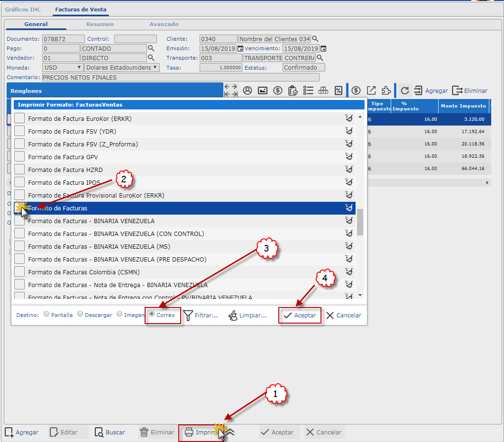This screenshot has height=442, width=504.
Task: Expand the Dolares Estadounidenses dropdown
Action: 122,67
